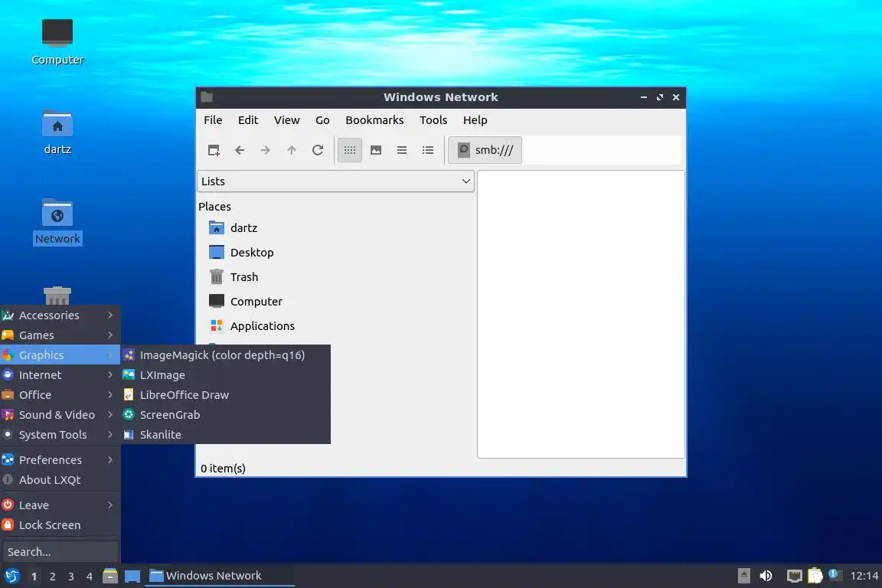Launch ScreenGrab
882x588 pixels.
pos(226,415)
